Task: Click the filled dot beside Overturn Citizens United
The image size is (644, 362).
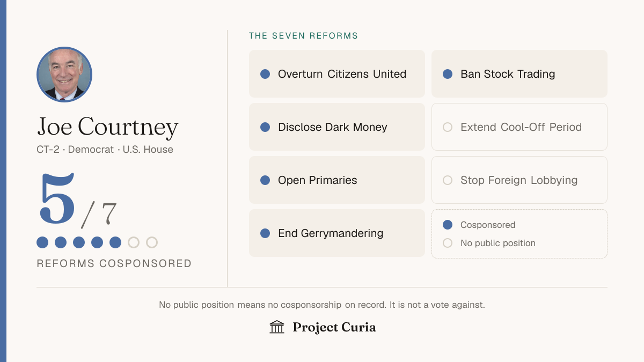Action: click(265, 74)
